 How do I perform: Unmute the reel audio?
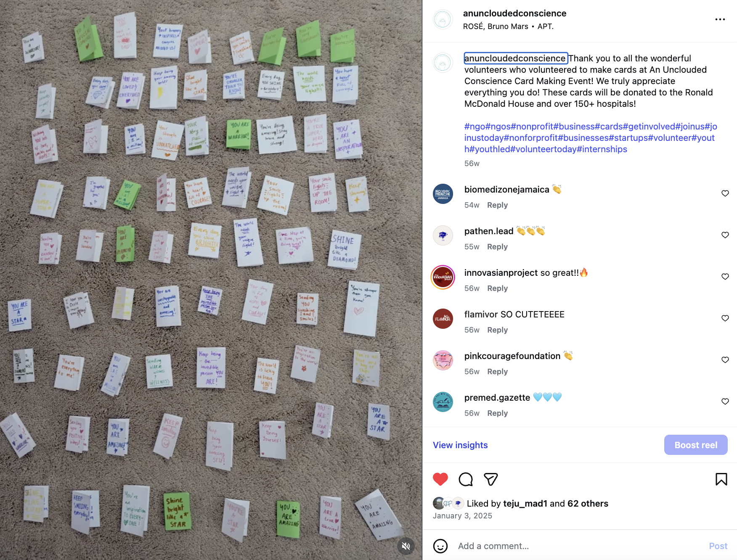(406, 546)
